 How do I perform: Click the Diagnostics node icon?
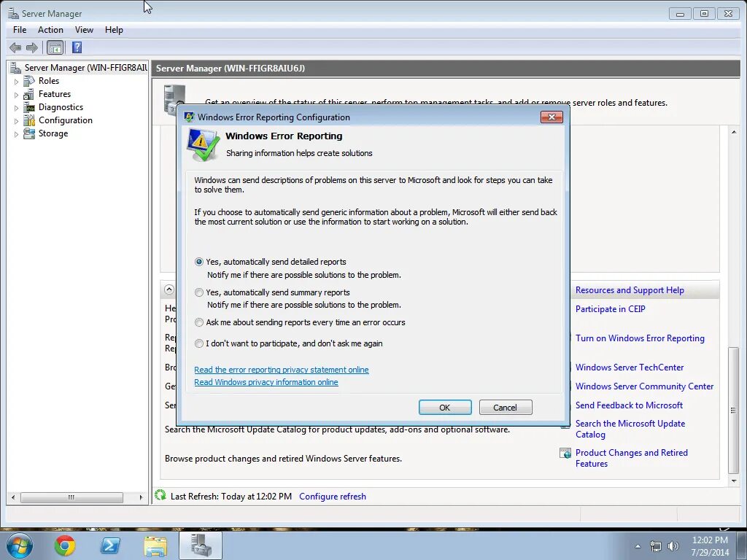[x=29, y=107]
